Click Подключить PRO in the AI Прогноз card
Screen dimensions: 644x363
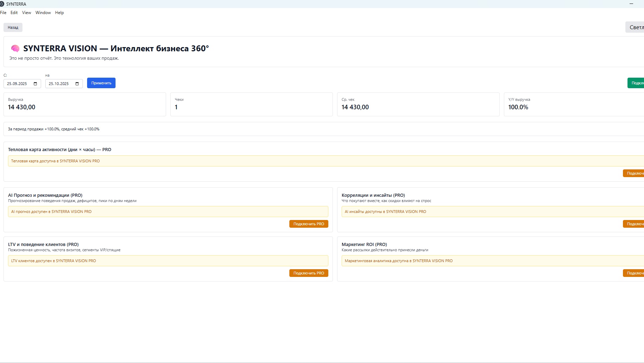[x=309, y=224]
